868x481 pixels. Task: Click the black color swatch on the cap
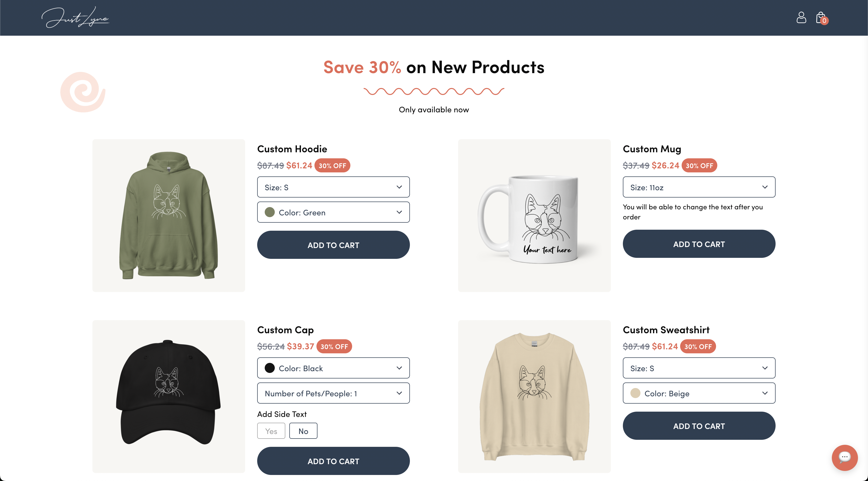pyautogui.click(x=270, y=368)
